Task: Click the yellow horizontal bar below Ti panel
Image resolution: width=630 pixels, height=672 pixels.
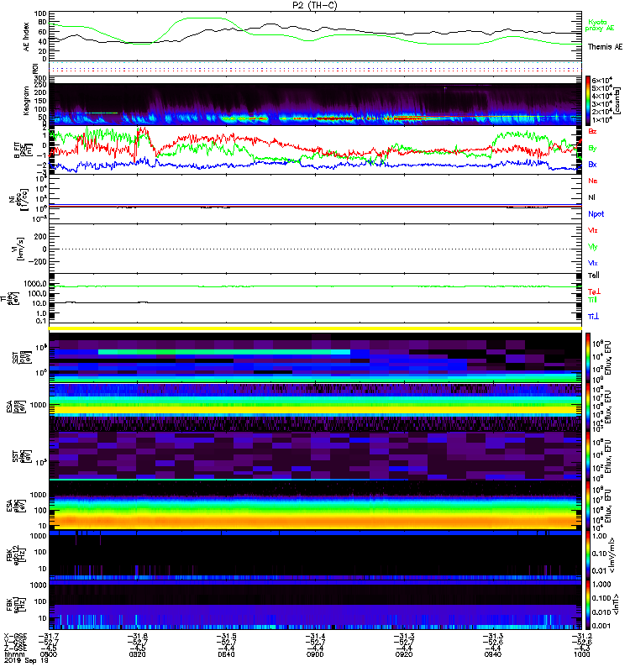Action: pos(316,328)
